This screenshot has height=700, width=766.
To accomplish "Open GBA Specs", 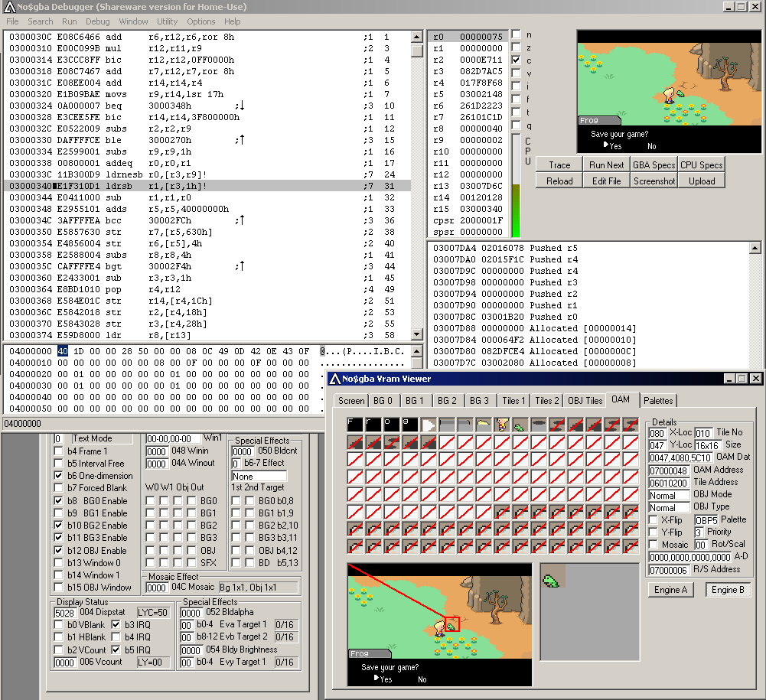I will tap(654, 165).
